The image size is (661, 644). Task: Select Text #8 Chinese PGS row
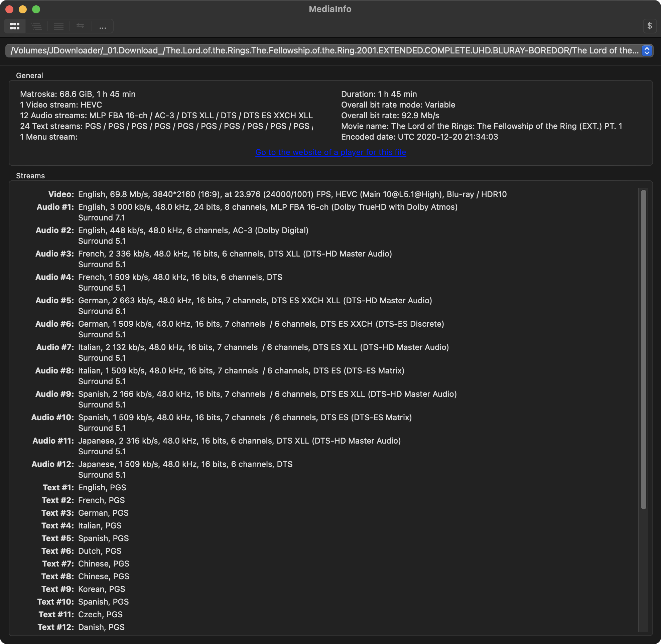85,576
